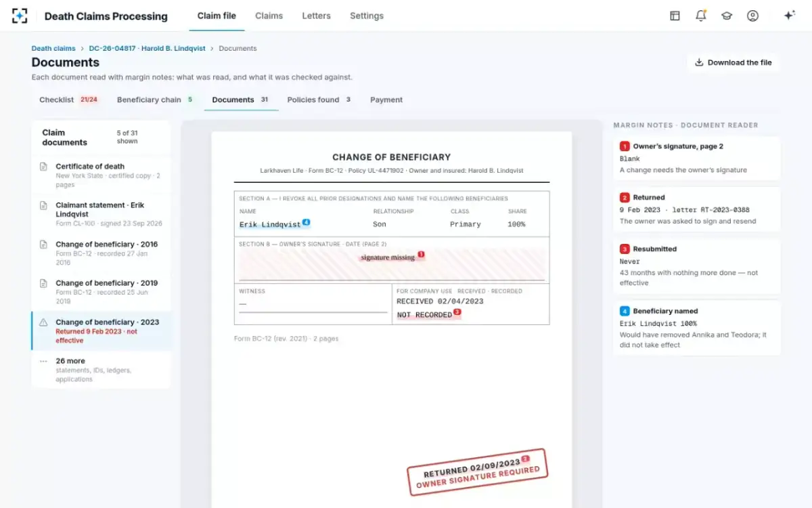Click the Download the file button
The image size is (812, 508).
click(733, 62)
